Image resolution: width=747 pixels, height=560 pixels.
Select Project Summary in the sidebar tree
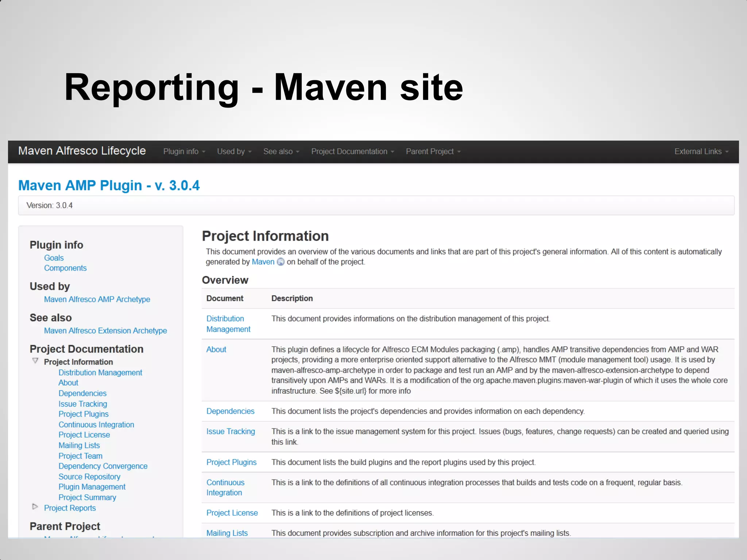tap(87, 498)
